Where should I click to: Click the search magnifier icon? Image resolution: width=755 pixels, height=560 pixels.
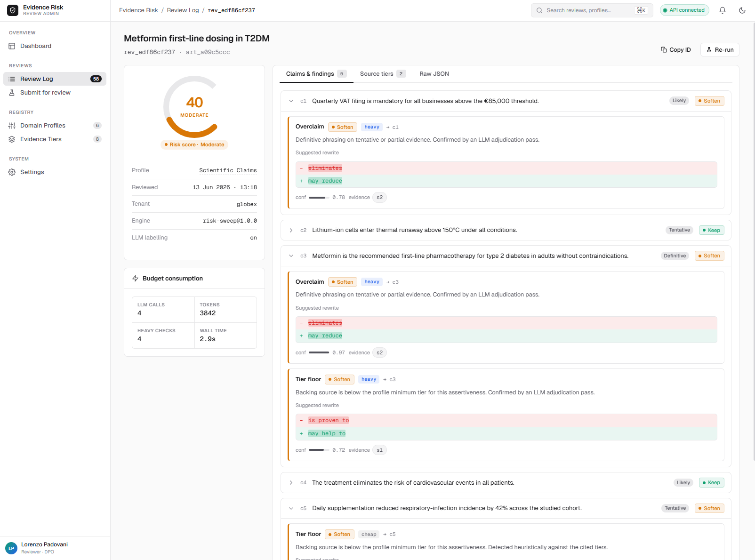[x=539, y=10]
